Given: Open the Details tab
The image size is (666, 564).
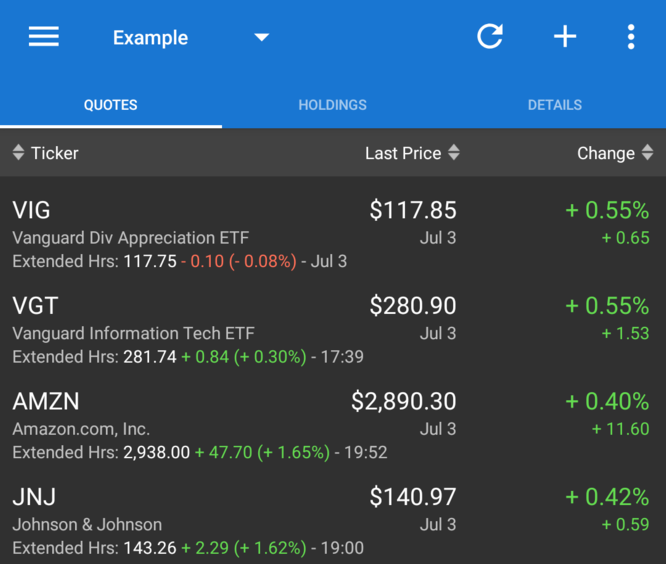Looking at the screenshot, I should click(554, 105).
